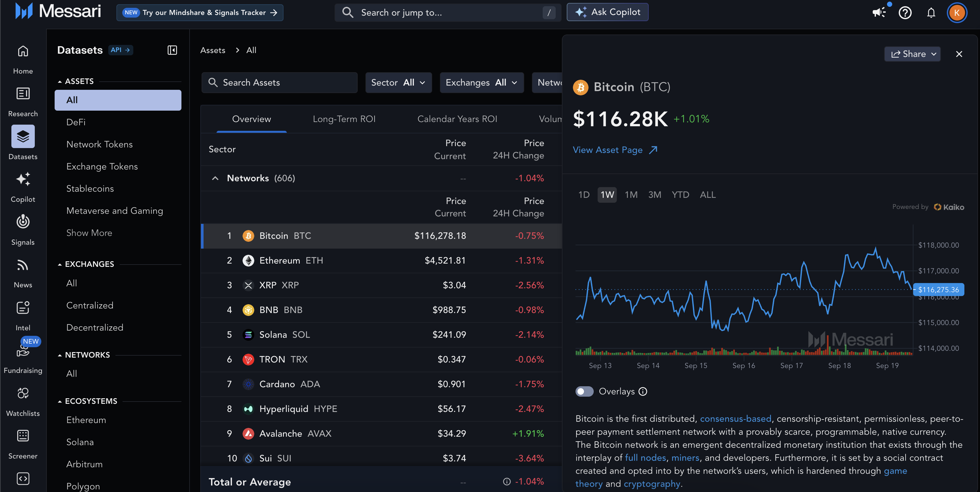980x492 pixels.
Task: Click the Solana coin icon in the table
Action: pyautogui.click(x=248, y=335)
